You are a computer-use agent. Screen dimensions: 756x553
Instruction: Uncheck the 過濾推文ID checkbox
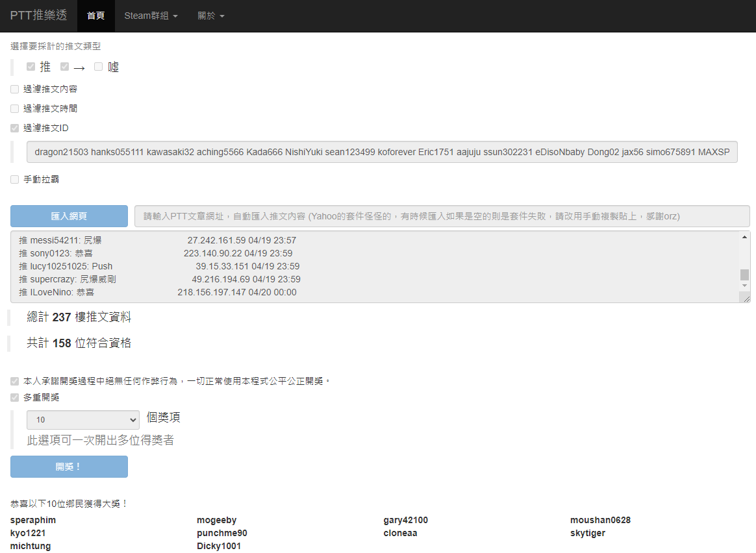pos(14,128)
